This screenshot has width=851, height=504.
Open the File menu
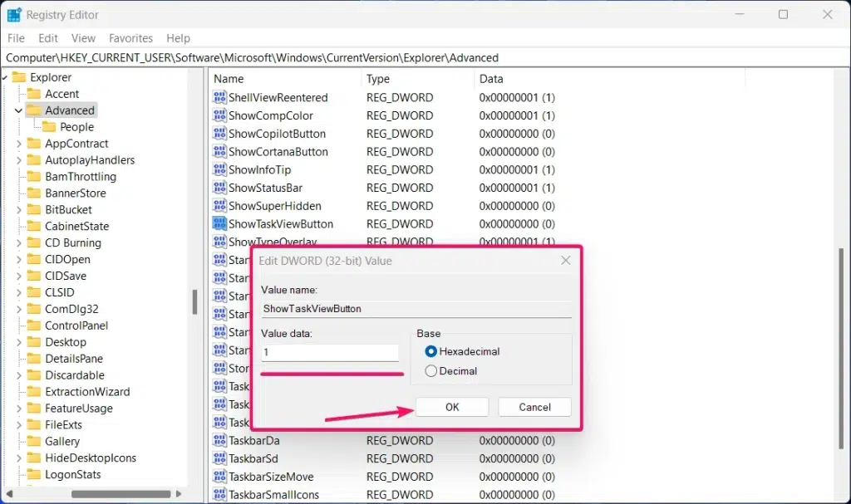[16, 38]
